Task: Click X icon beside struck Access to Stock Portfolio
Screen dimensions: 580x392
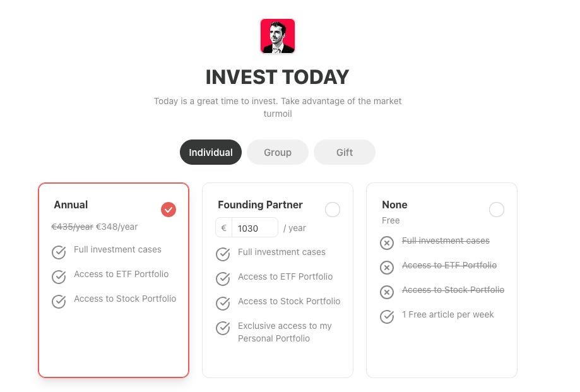Action: coord(387,292)
